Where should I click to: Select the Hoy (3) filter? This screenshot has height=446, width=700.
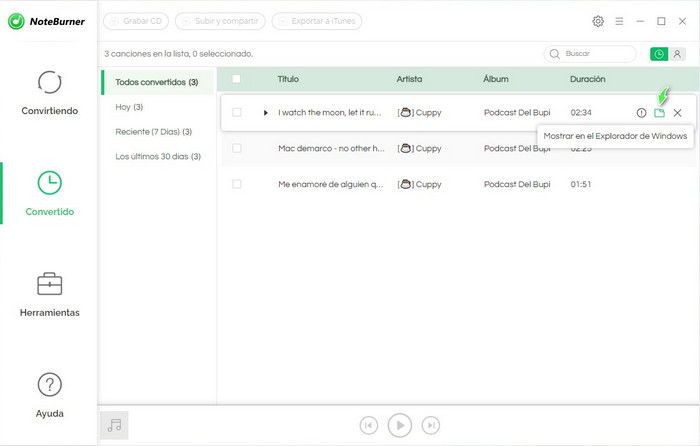(x=129, y=107)
